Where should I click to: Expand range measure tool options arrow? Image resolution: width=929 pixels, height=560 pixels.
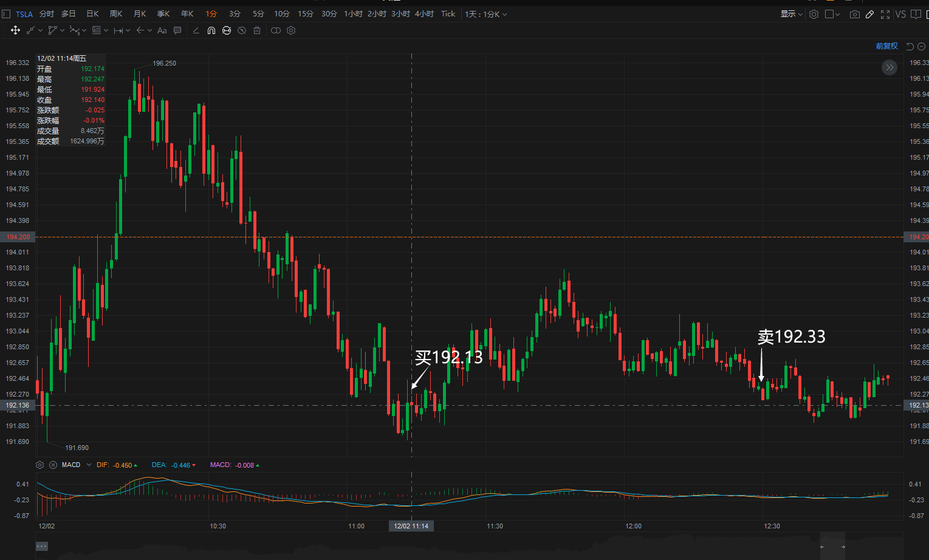pyautogui.click(x=128, y=30)
